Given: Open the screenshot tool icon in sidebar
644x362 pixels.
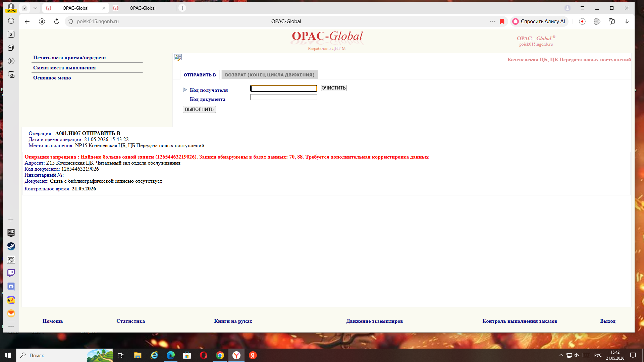Looking at the screenshot, I should pos(11,75).
